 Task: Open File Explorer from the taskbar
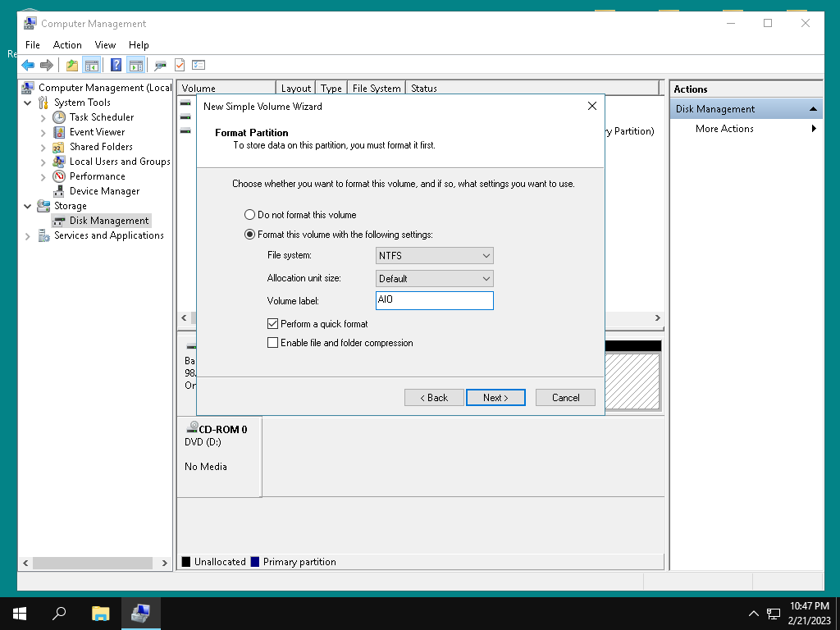point(101,613)
